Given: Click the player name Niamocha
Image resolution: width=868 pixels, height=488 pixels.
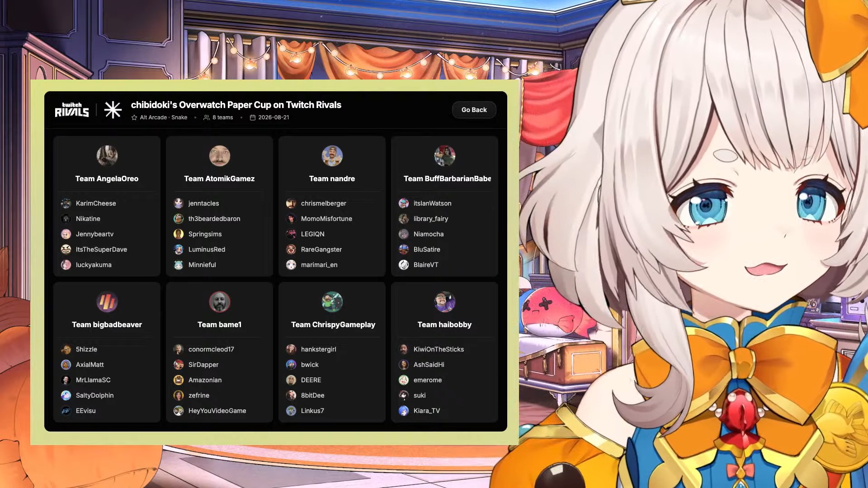Looking at the screenshot, I should coord(429,234).
